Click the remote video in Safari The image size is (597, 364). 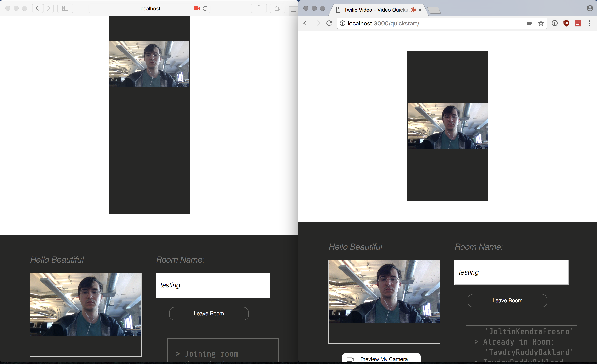coord(149,64)
